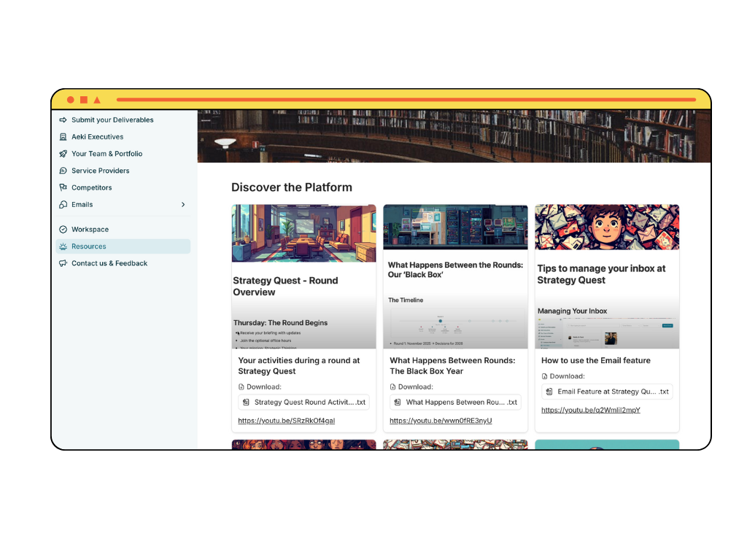Select Service Providers in sidebar
Viewport: 747px width, 560px height.
click(x=123, y=171)
